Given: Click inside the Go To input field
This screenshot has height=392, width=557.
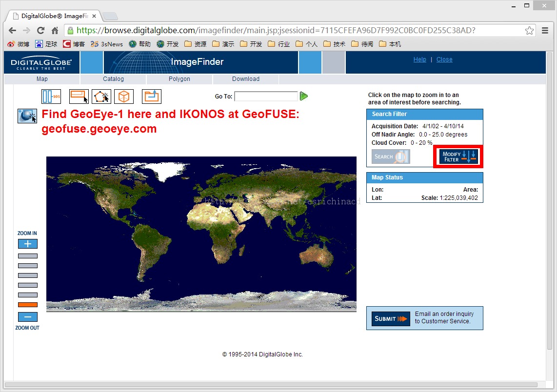Looking at the screenshot, I should tap(266, 96).
